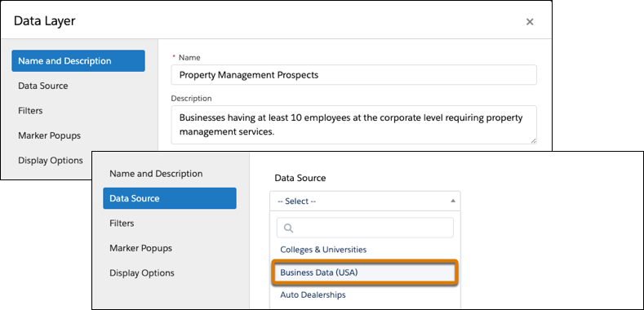
Task: Open the Data Source '-- Select --' dropdown
Action: click(365, 201)
